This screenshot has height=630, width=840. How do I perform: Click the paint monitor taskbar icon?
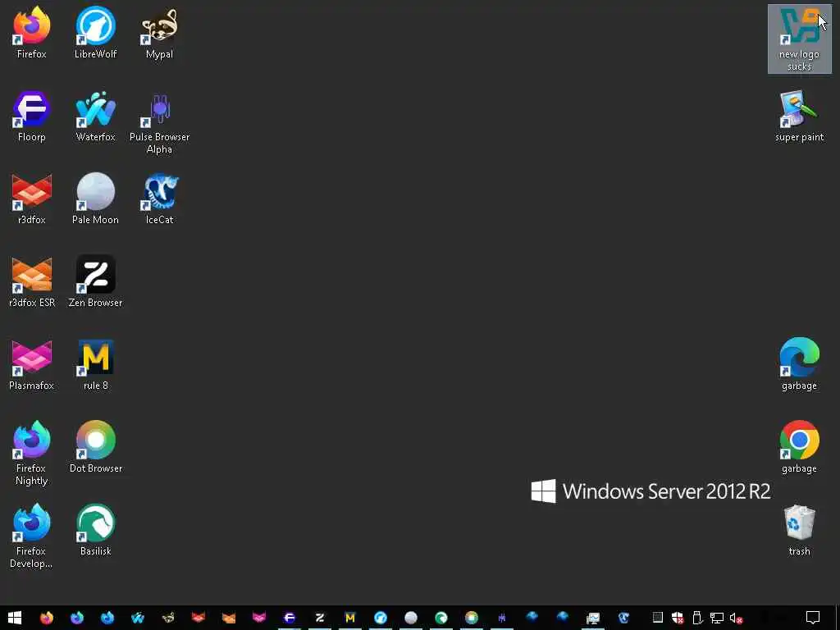point(593,618)
